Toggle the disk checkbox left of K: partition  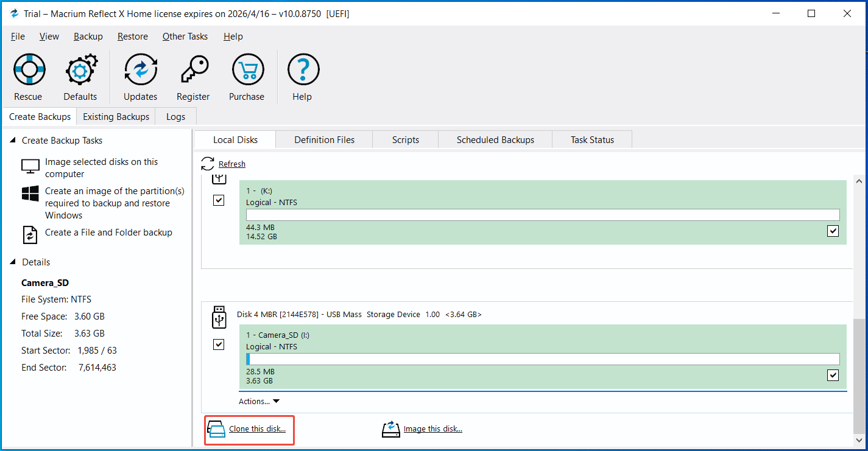(219, 200)
